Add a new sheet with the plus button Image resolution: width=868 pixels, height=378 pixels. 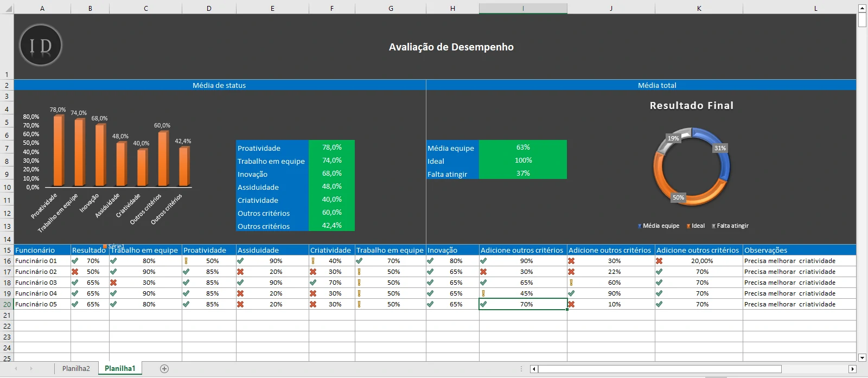pyautogui.click(x=164, y=369)
